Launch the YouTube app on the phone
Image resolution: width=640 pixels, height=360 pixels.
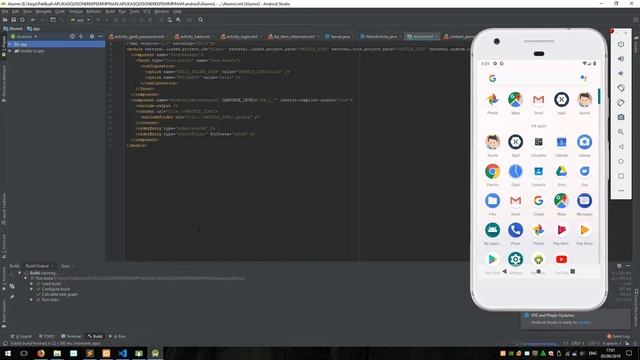coord(562,259)
